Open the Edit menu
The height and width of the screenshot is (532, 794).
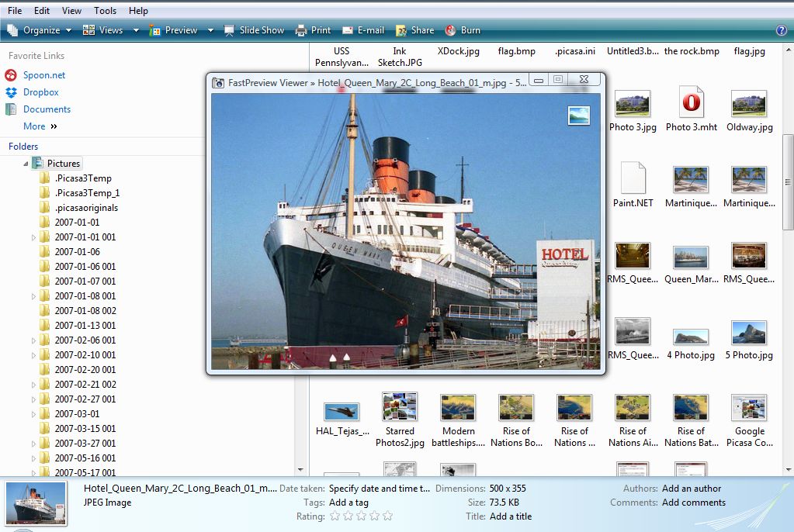[x=41, y=11]
